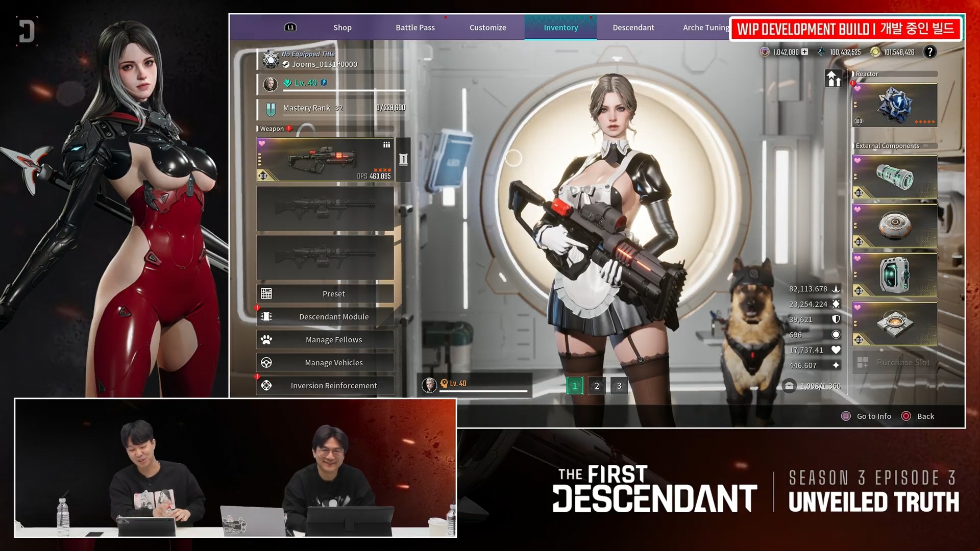The width and height of the screenshot is (980, 551).
Task: Click the upgrade arrows icon near Reactor
Action: [834, 79]
